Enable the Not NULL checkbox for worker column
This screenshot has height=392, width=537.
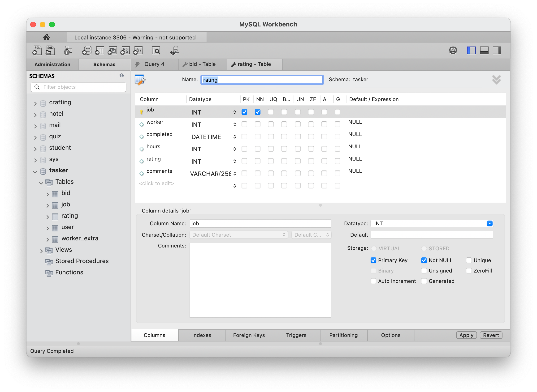coord(258,124)
